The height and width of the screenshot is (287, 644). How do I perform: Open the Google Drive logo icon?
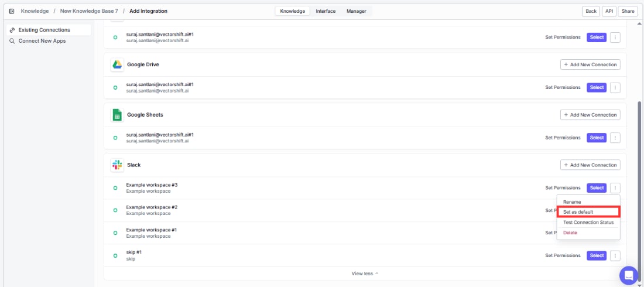[117, 64]
